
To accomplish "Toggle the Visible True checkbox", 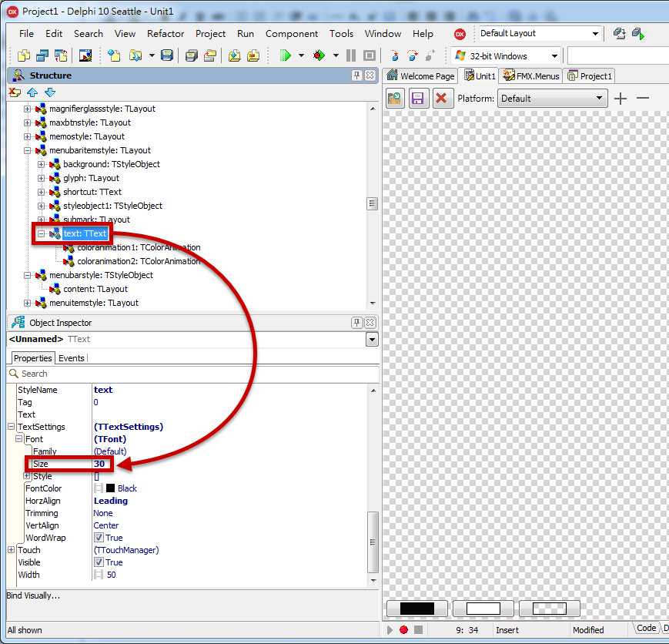I will coord(99,562).
